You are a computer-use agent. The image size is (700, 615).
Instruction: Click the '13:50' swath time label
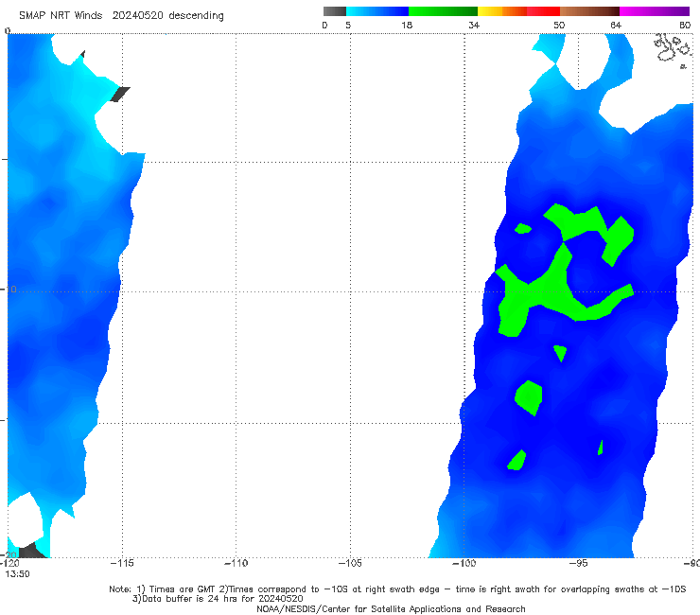[x=17, y=574]
